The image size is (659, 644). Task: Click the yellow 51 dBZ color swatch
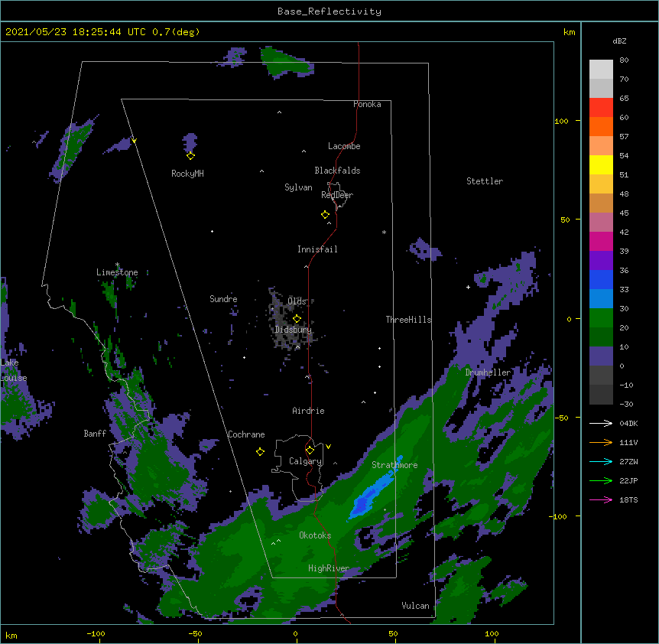coord(601,164)
